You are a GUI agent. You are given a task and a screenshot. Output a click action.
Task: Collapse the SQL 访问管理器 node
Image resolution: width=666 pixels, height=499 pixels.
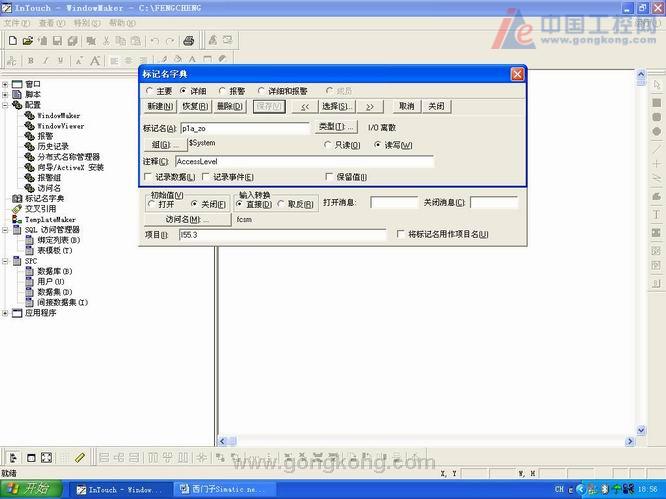(x=5, y=230)
